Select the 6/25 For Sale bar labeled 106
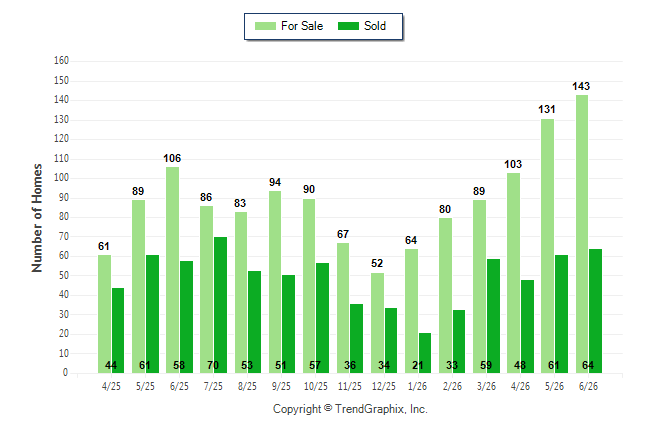Image resolution: width=646 pixels, height=434 pixels. [173, 270]
